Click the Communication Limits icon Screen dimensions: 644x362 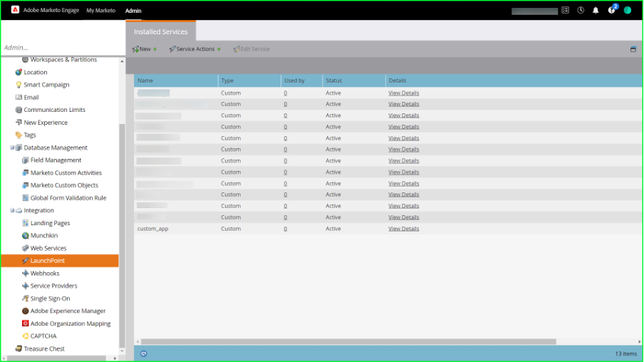point(19,110)
